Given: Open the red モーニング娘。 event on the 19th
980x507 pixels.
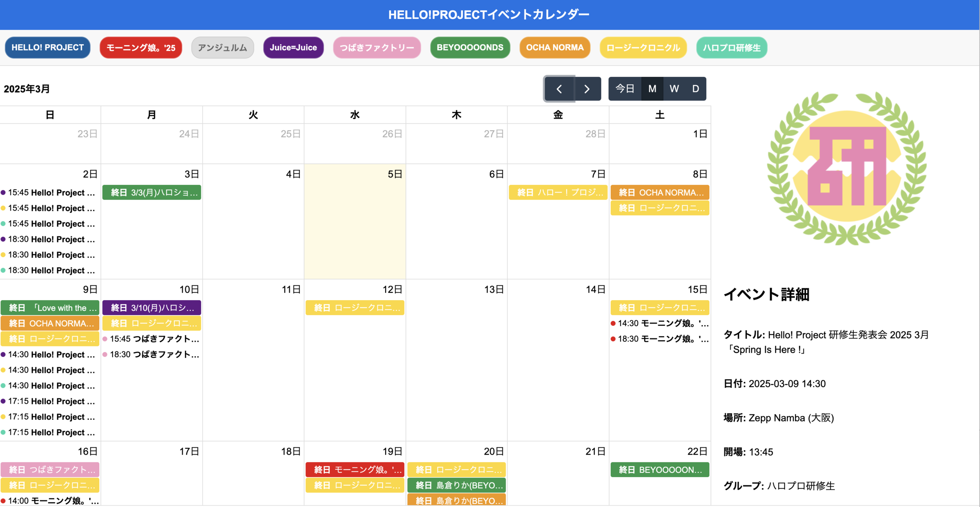Looking at the screenshot, I should pos(355,470).
